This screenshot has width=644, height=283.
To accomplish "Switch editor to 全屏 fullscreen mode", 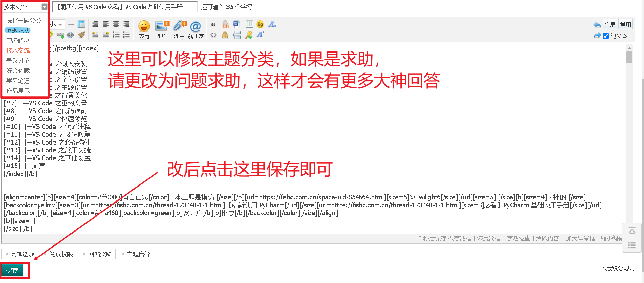I will [610, 25].
